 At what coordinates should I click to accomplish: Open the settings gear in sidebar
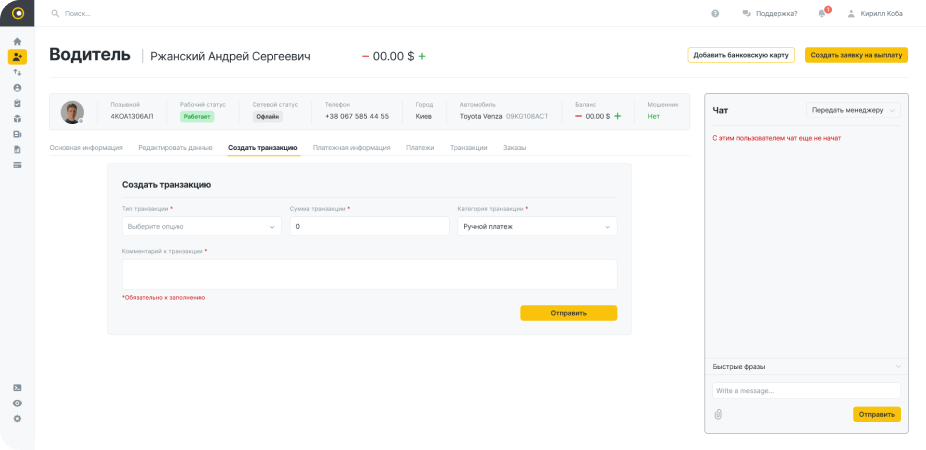tap(17, 418)
